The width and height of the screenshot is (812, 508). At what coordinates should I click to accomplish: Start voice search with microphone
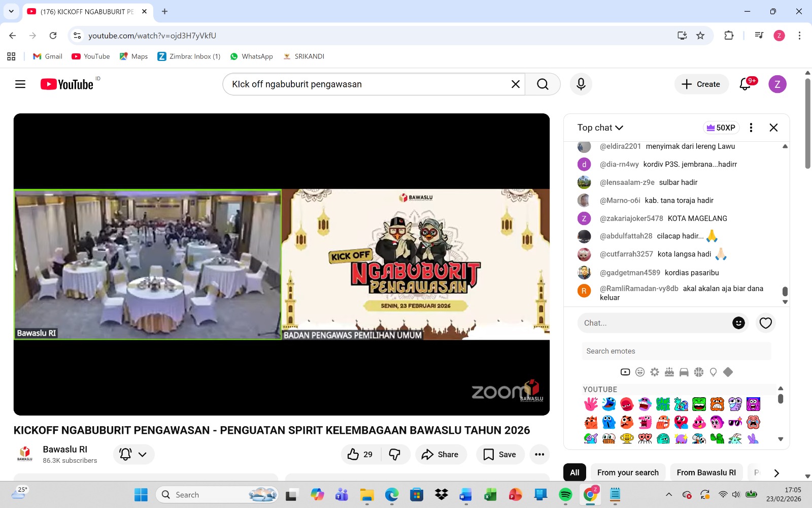coord(581,84)
